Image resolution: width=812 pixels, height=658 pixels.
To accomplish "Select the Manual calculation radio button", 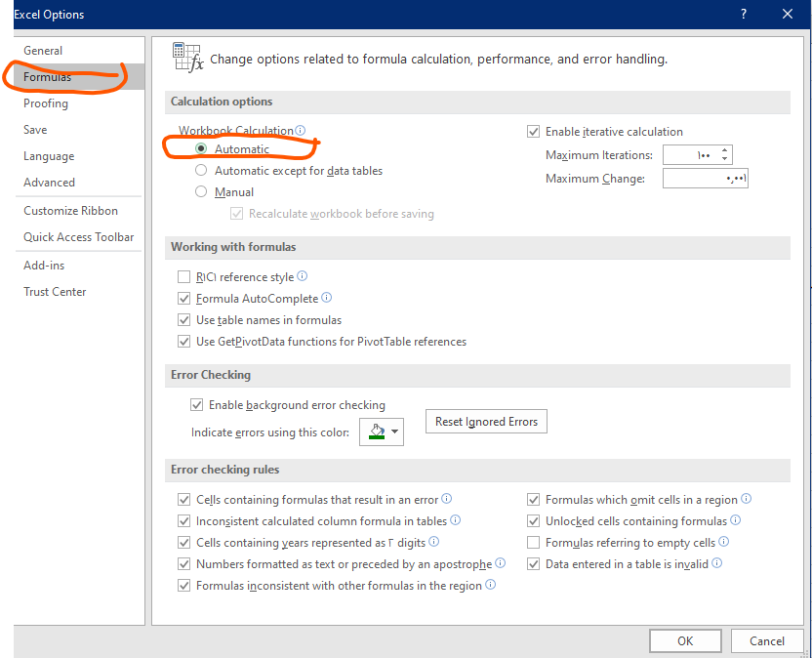I will [x=201, y=191].
